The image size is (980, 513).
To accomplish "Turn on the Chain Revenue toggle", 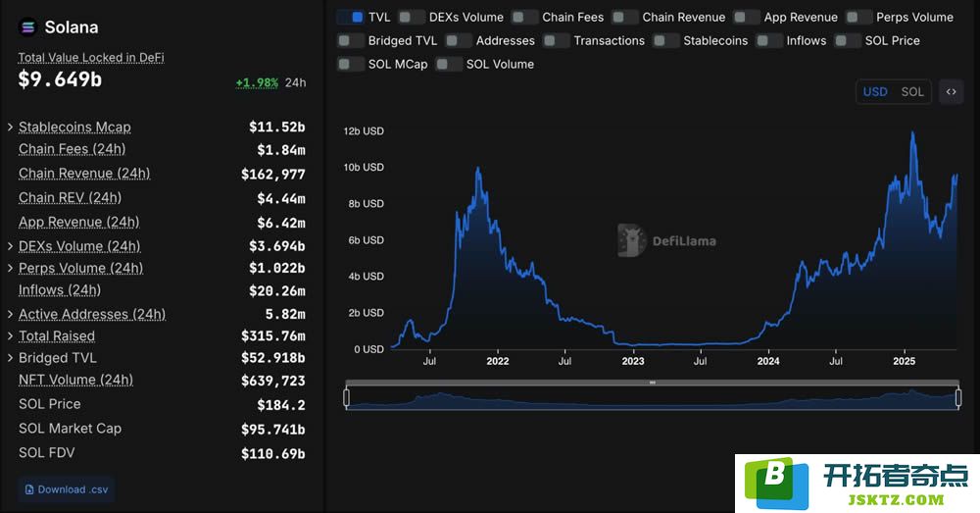I will (625, 17).
